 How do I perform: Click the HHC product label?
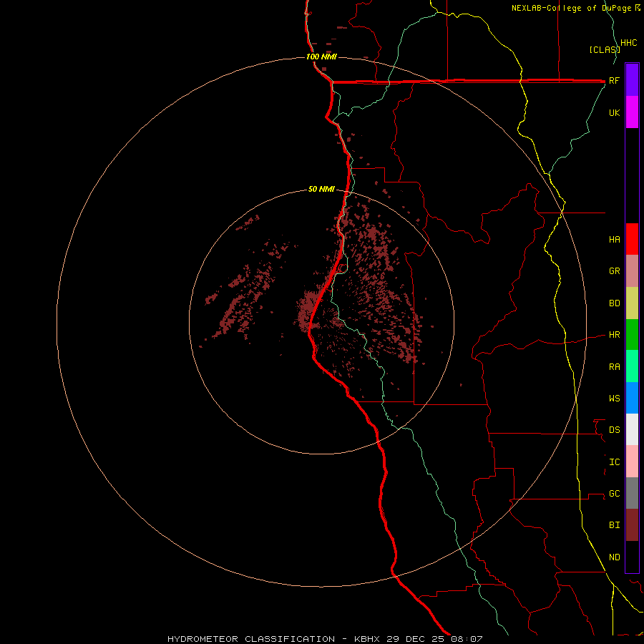(x=628, y=43)
